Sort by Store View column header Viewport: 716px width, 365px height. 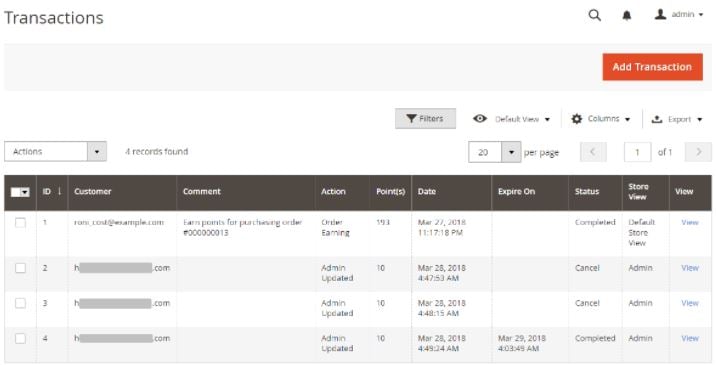(638, 191)
